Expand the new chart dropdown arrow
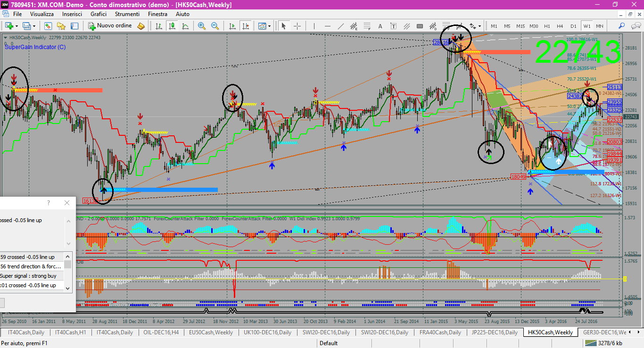The width and height of the screenshot is (644, 348). (x=17, y=25)
